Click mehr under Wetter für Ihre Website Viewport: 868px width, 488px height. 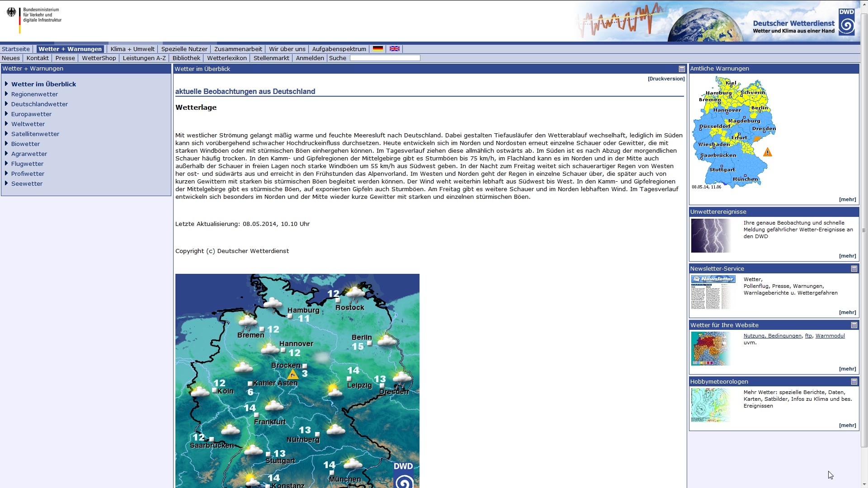pos(848,369)
